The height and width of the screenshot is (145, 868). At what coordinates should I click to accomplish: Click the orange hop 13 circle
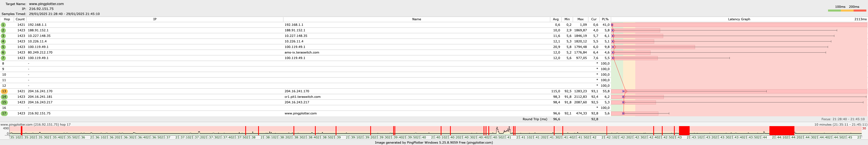tap(4, 91)
